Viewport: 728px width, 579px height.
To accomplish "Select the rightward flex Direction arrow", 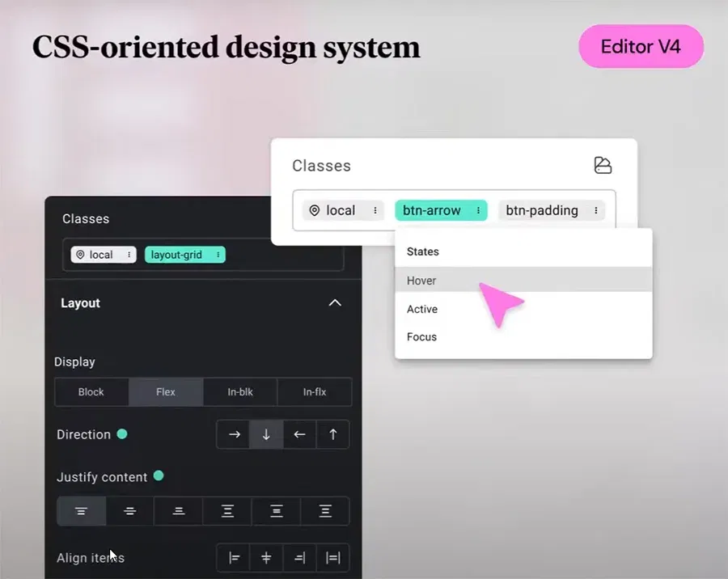I will [x=233, y=434].
